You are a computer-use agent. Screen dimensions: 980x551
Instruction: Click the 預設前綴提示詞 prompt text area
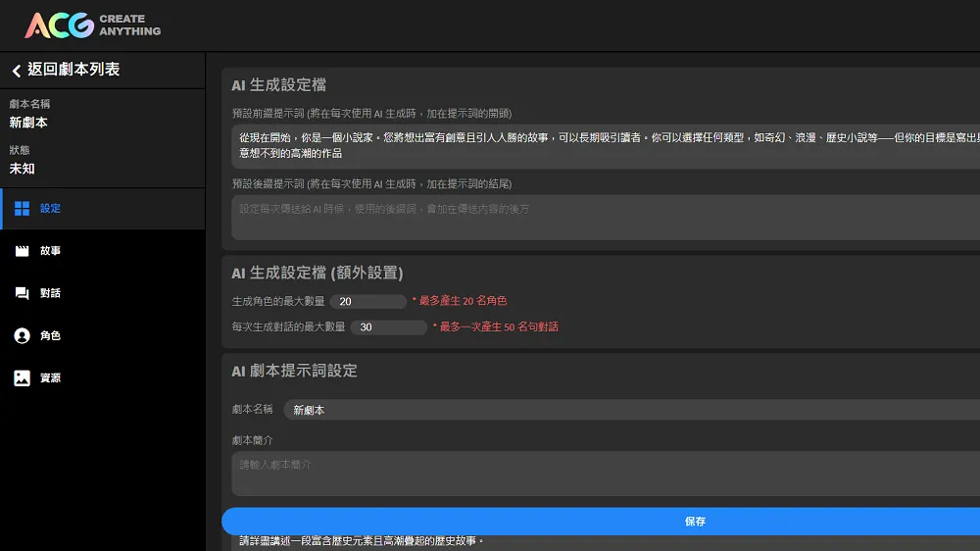coord(605,146)
